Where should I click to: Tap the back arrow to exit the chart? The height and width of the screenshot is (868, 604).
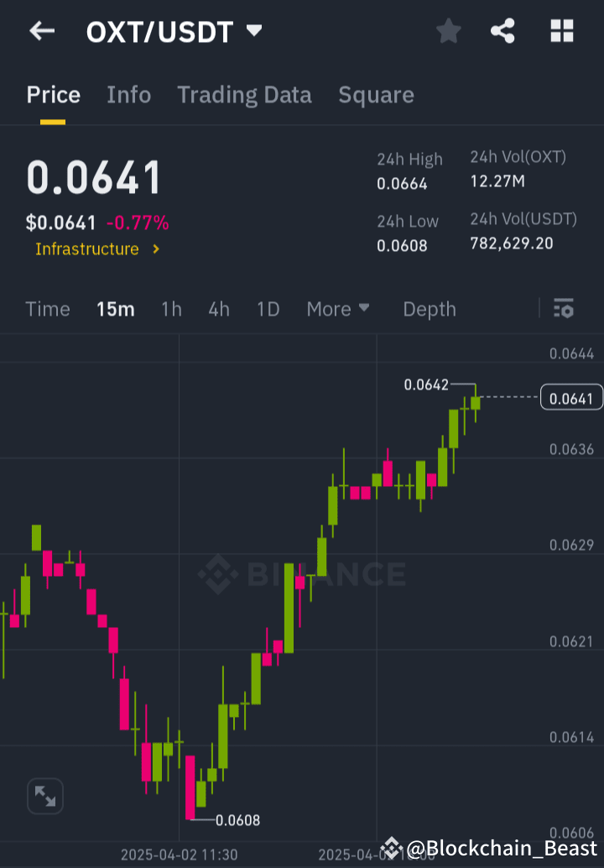41,30
